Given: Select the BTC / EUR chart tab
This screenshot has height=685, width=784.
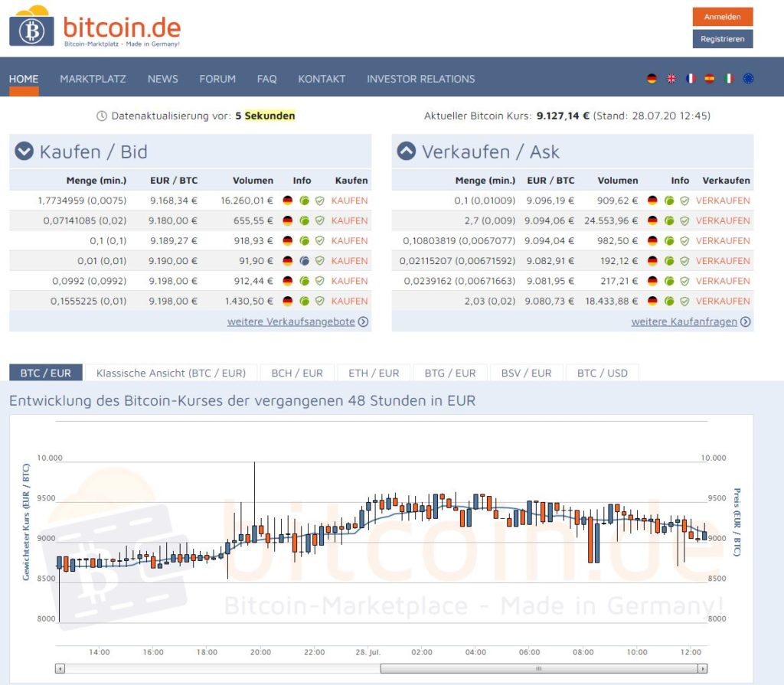Looking at the screenshot, I should [45, 373].
